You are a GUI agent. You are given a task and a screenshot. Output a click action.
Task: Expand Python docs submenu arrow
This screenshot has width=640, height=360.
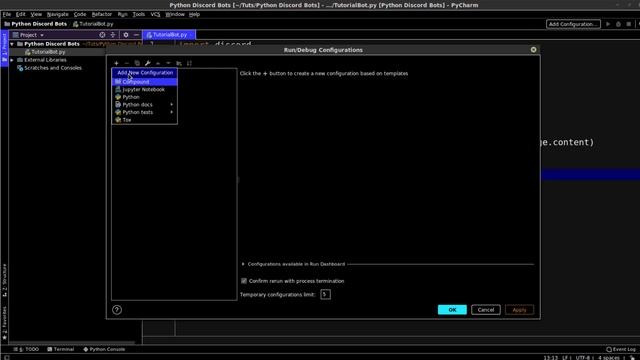coord(171,104)
